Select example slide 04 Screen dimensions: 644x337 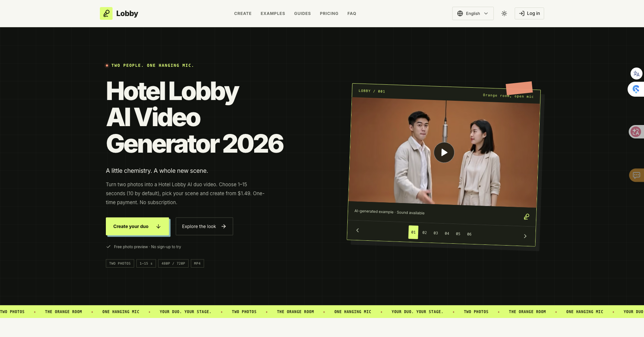447,233
